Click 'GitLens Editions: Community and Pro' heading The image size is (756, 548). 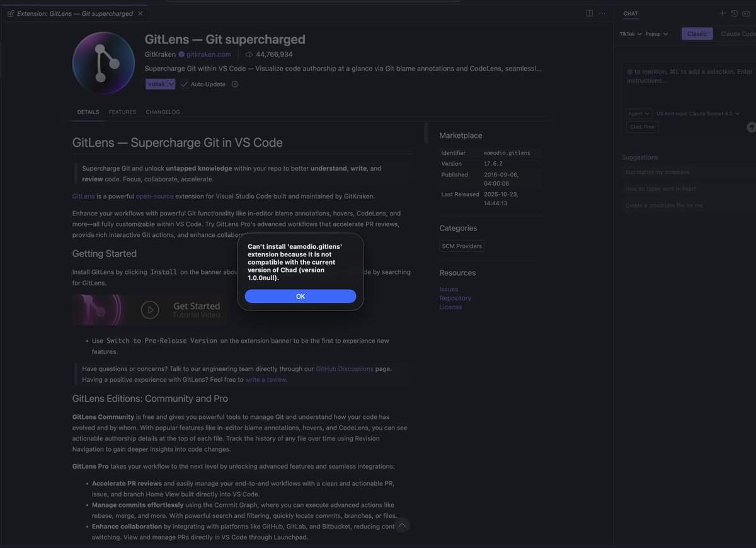click(150, 398)
